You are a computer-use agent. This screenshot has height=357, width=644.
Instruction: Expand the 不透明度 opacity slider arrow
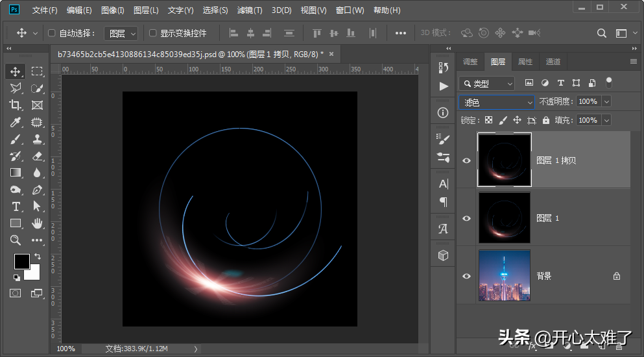[606, 101]
